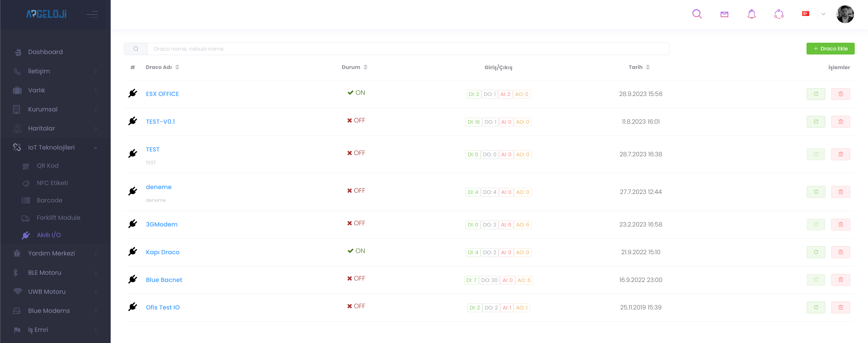Click the refresh icon for Kapı Draco
The image size is (868, 343).
pos(816,252)
